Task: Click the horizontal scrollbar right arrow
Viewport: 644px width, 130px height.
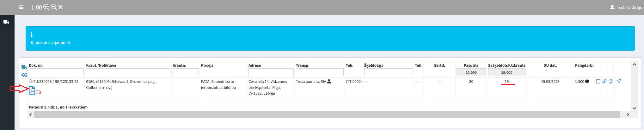Action: click(x=628, y=115)
